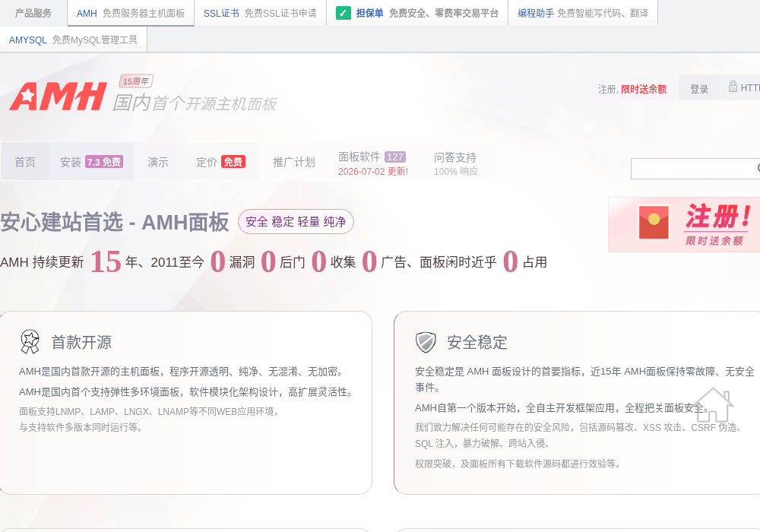Viewport: 760px width, 532px height.
Task: Open the SSL证书 free certificate tab
Action: [260, 13]
